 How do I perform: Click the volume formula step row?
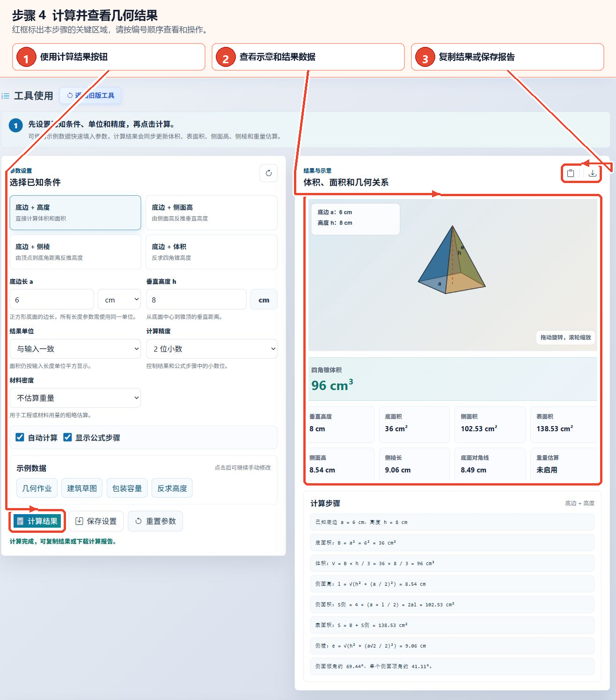452,563
